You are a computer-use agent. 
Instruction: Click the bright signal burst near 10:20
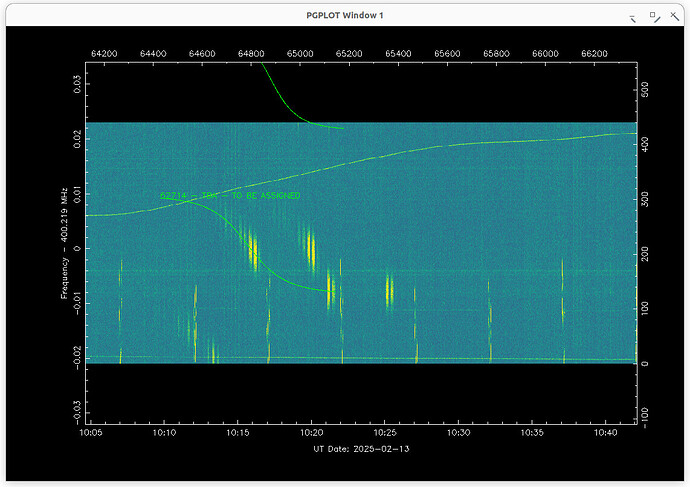pos(311,248)
